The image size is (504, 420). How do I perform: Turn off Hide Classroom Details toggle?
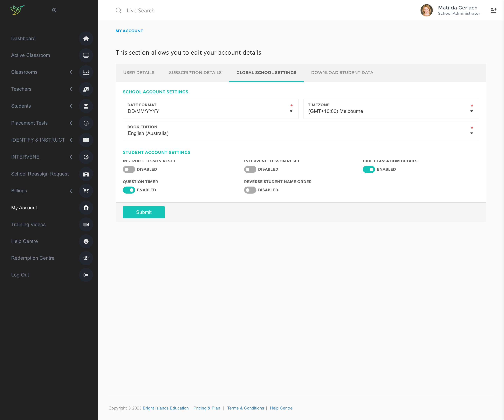[x=369, y=169]
